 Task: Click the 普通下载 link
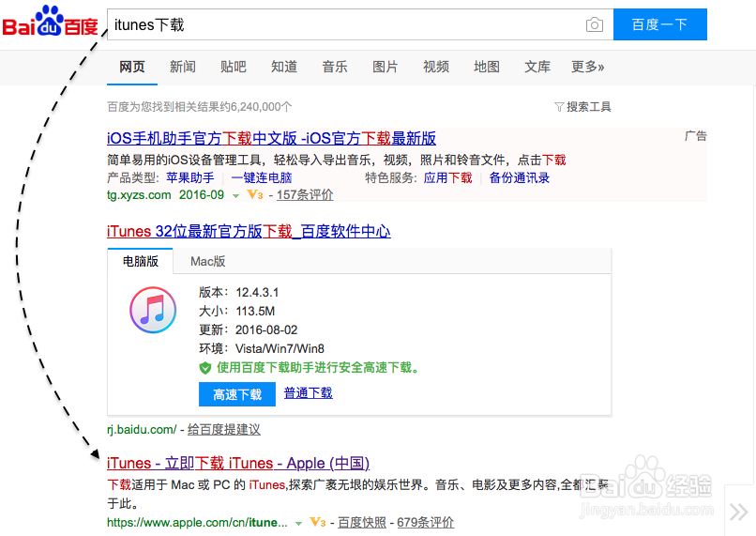tap(308, 392)
